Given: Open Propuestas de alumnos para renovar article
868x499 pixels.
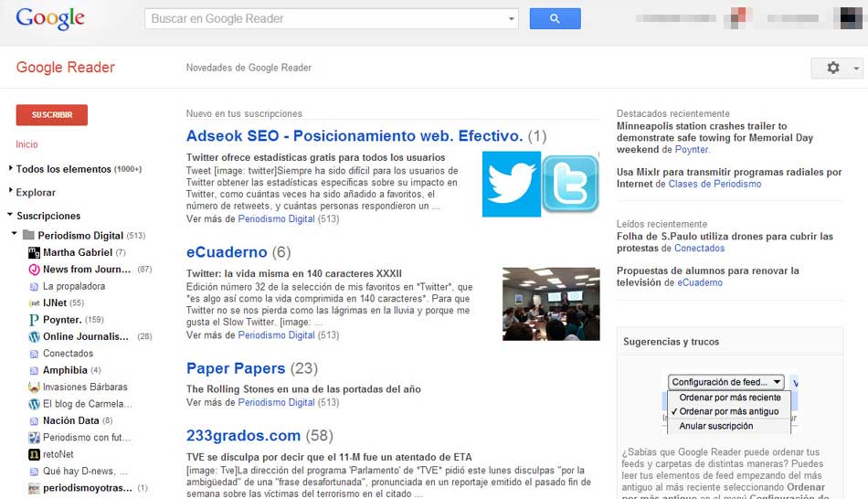Looking at the screenshot, I should coord(707,276).
